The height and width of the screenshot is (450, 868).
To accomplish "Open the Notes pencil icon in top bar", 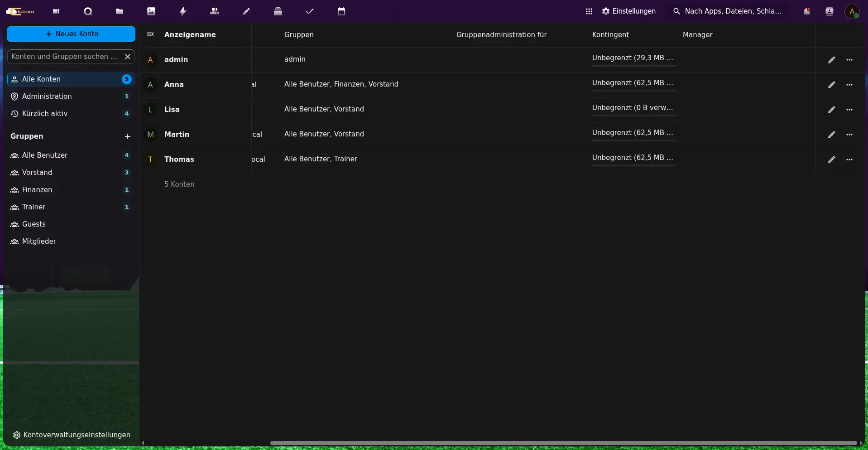I will (x=246, y=11).
